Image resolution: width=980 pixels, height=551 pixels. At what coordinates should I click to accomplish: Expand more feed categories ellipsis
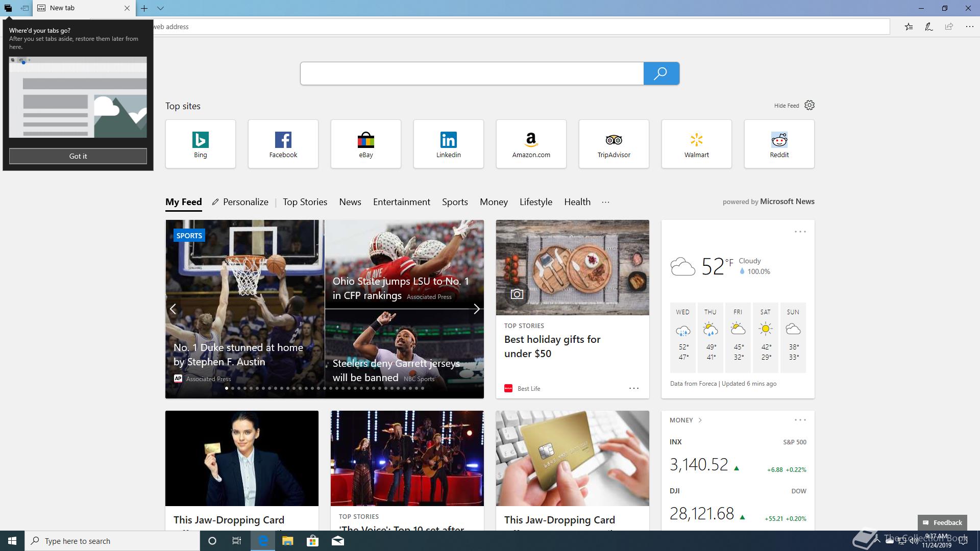pyautogui.click(x=605, y=202)
